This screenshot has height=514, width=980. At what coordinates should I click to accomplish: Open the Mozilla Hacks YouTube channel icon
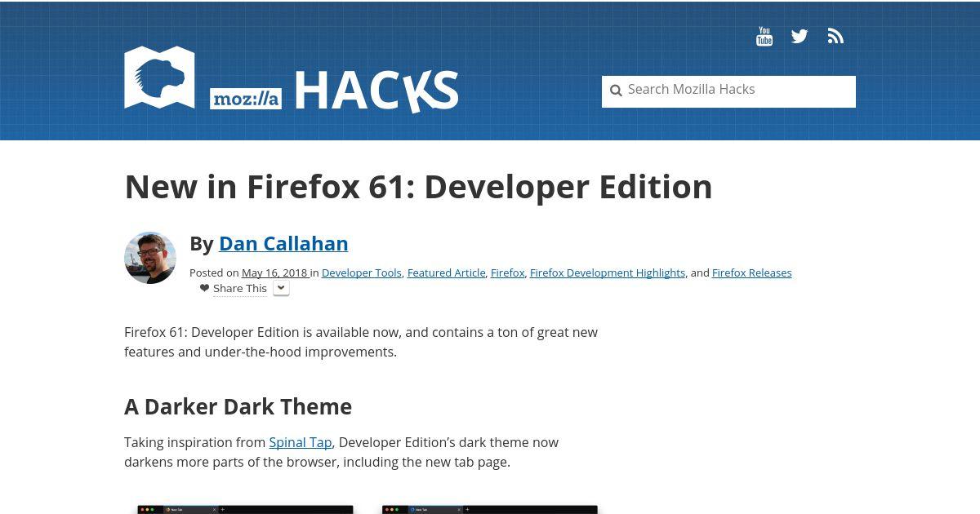click(x=764, y=36)
